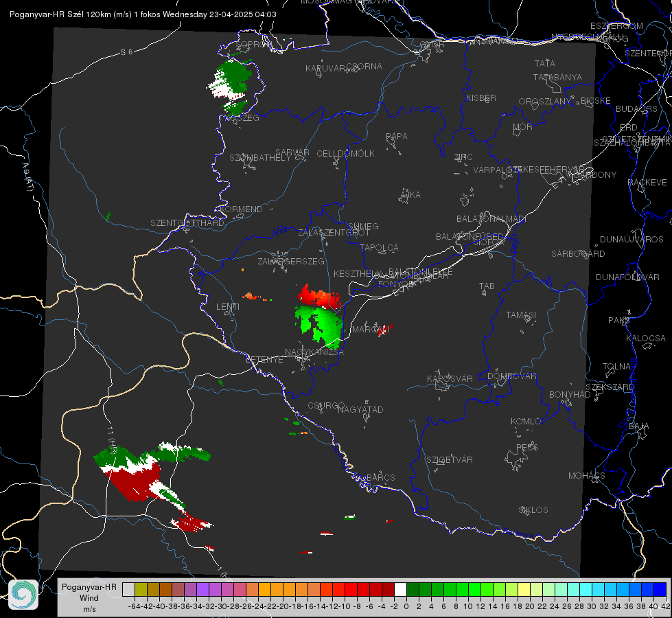
Task: Click the NAGYKANIZSA city label
Action: click(x=314, y=352)
